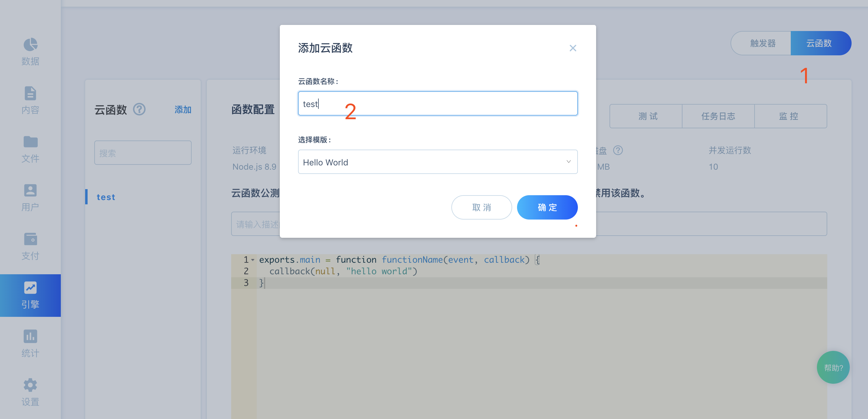Screen dimensions: 868x419
Task: Click the 云函数名称 input field
Action: pyautogui.click(x=437, y=103)
